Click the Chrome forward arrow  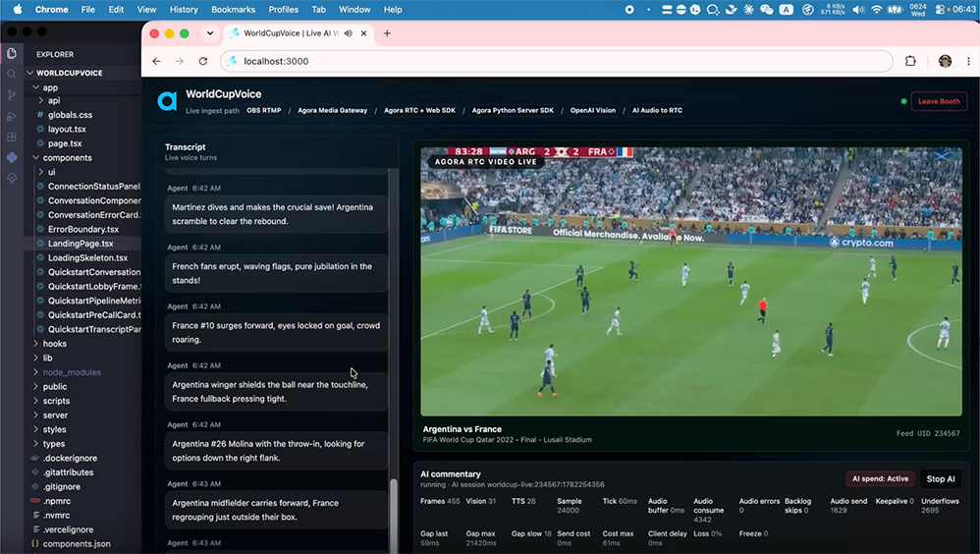coord(180,61)
